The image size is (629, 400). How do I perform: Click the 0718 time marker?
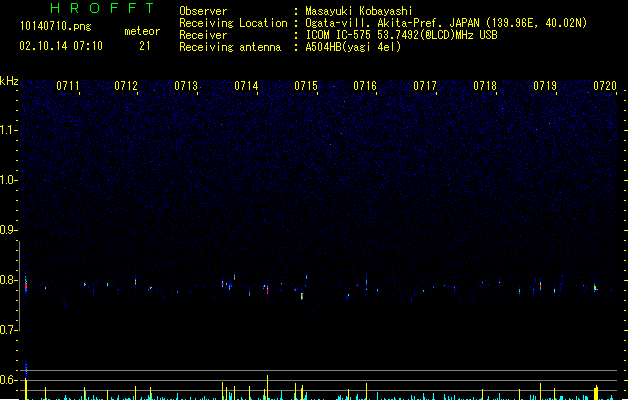(x=485, y=86)
